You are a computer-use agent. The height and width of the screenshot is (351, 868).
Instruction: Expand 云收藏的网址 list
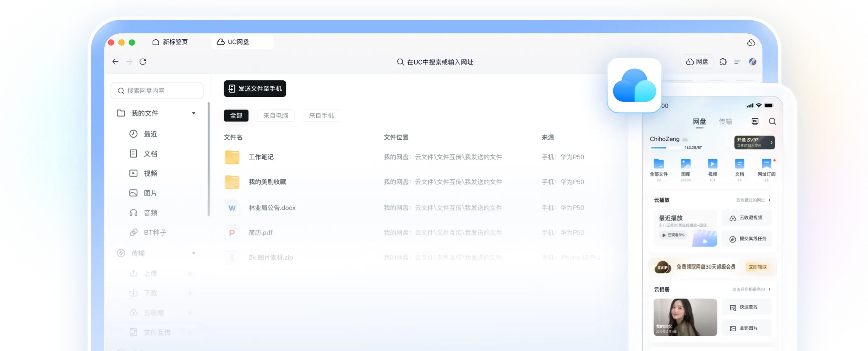coord(752,200)
